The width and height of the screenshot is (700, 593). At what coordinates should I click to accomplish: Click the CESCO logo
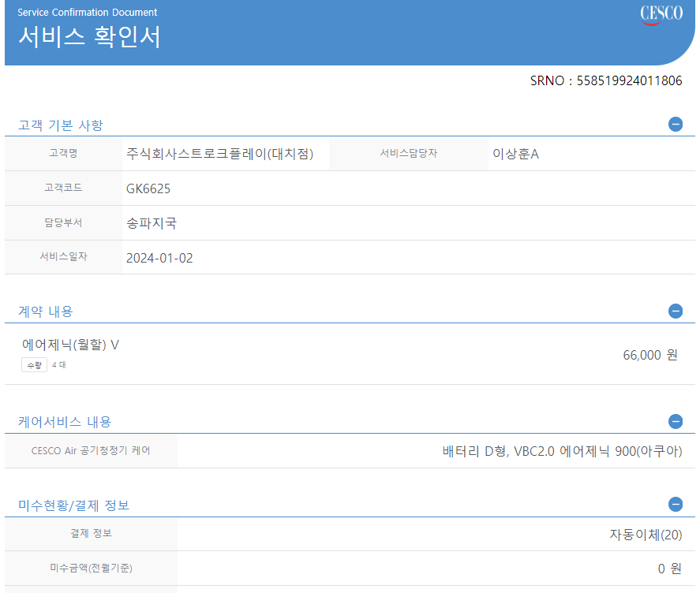(x=661, y=15)
